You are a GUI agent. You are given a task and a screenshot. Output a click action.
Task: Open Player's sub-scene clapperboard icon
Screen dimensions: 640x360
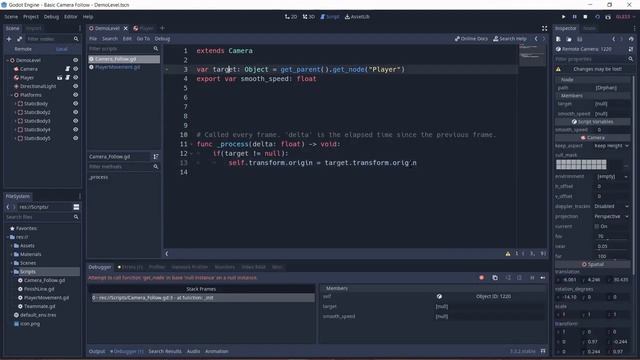(x=60, y=78)
